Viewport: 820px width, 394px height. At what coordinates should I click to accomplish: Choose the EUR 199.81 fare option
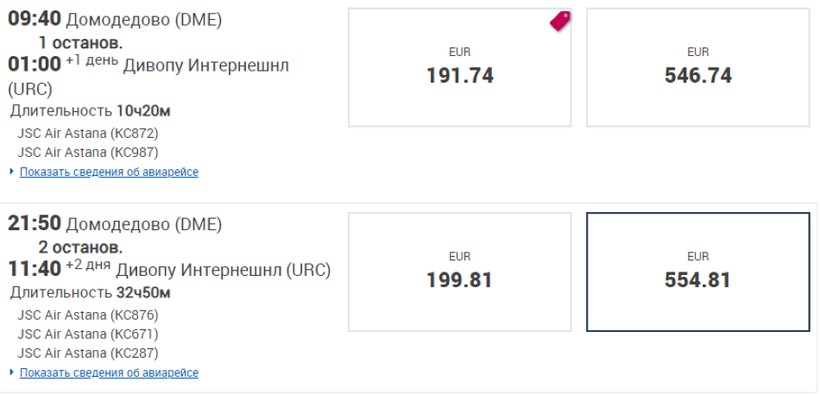460,272
